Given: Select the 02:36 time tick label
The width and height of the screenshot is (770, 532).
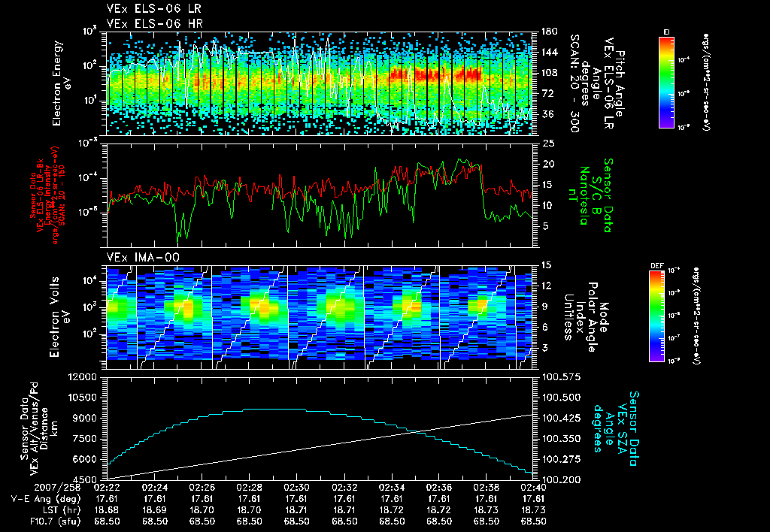Looking at the screenshot, I should (x=439, y=488).
